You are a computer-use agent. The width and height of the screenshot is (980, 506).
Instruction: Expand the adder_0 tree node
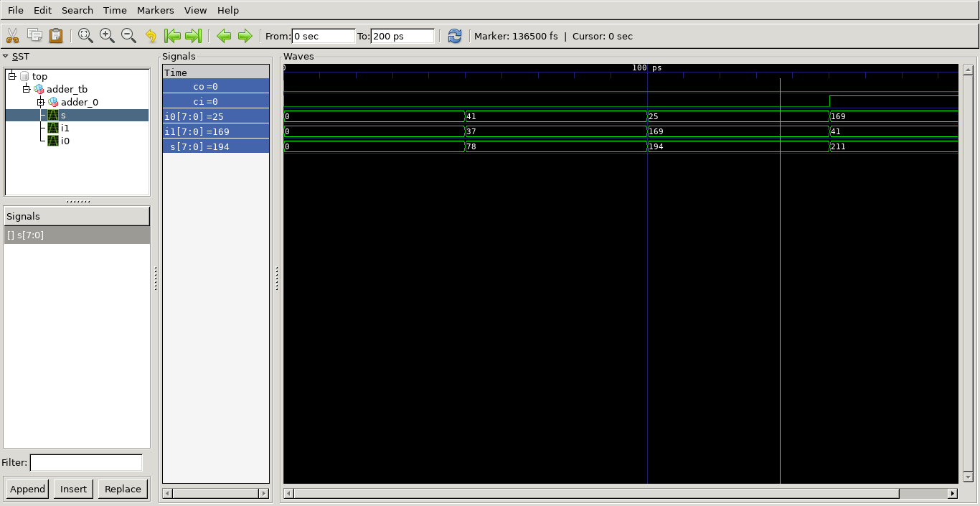coord(41,102)
